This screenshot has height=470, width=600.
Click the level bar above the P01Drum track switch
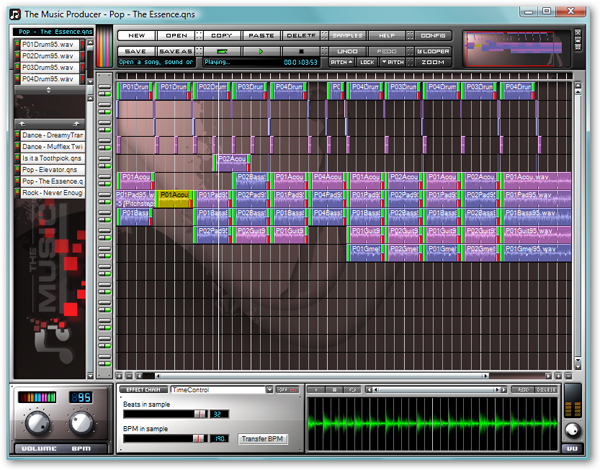[104, 87]
